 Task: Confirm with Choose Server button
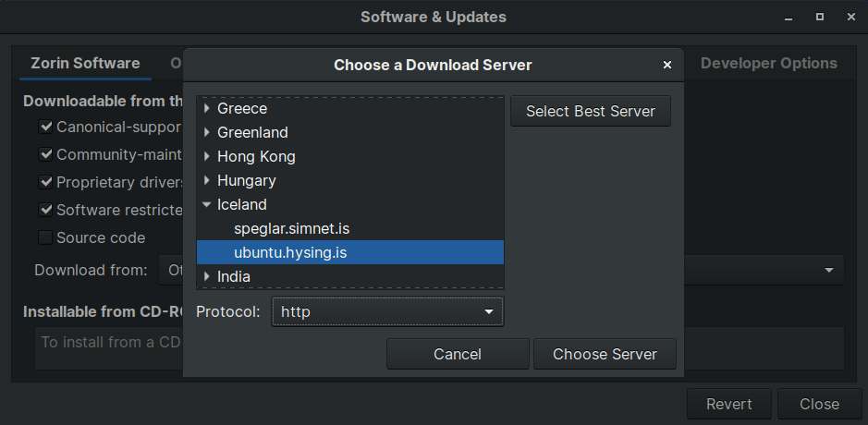click(x=605, y=354)
